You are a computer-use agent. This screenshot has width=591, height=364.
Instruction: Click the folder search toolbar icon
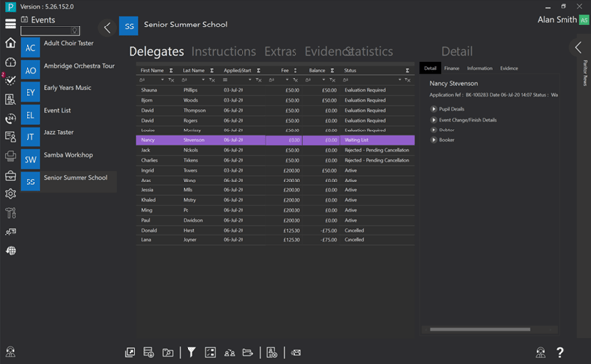tap(168, 353)
